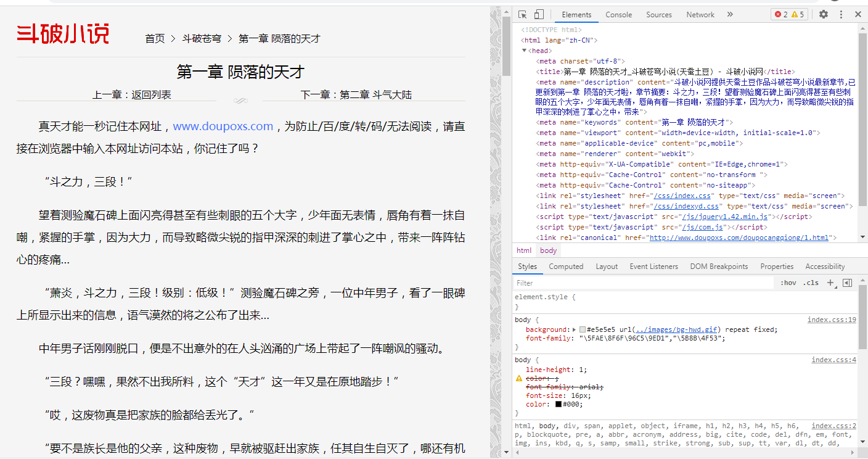Viewport: 868px width, 459px height.
Task: Go to 下一章：第二章 斗气大陆
Action: (356, 95)
